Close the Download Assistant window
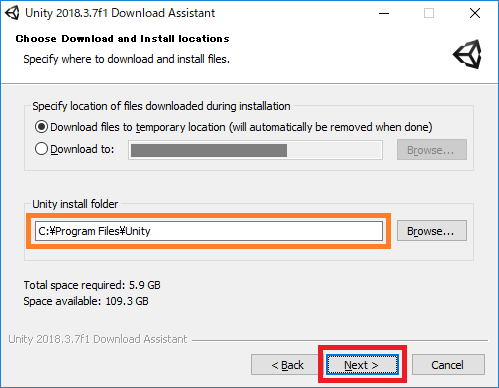Screen dimensions: 499x388 (475, 13)
